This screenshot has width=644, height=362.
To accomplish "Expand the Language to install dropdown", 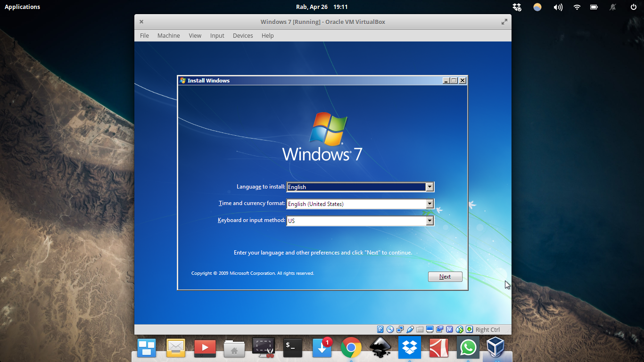I will click(x=429, y=187).
